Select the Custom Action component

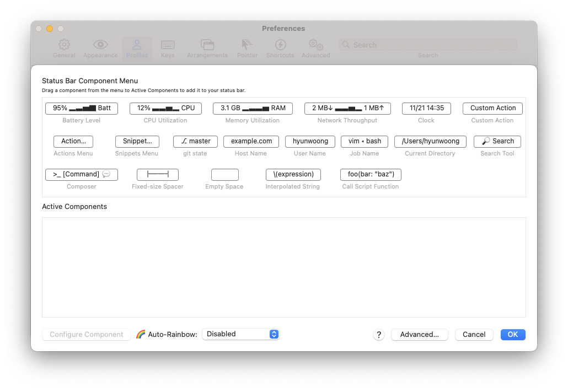point(492,108)
